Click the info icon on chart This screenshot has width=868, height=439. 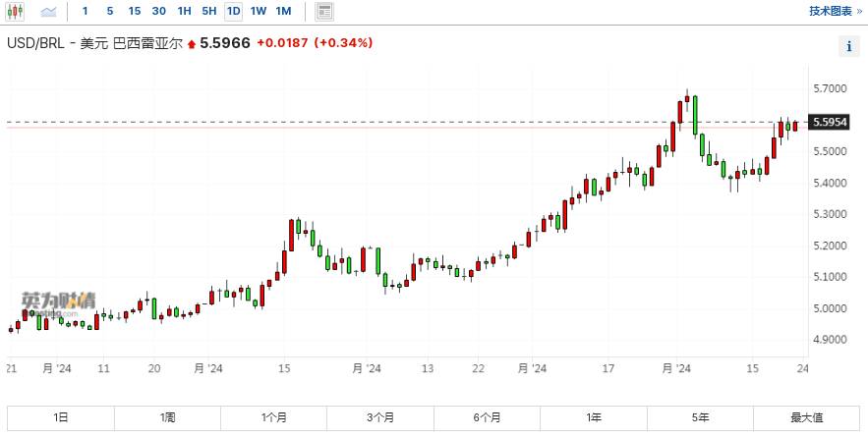tap(848, 46)
